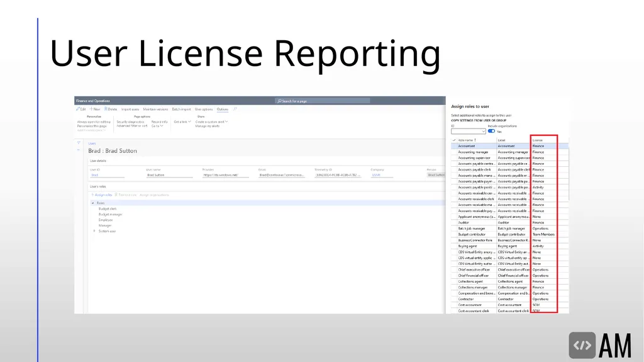Click the Delete trash button
Viewport: 644px width, 362px height.
pyautogui.click(x=111, y=110)
